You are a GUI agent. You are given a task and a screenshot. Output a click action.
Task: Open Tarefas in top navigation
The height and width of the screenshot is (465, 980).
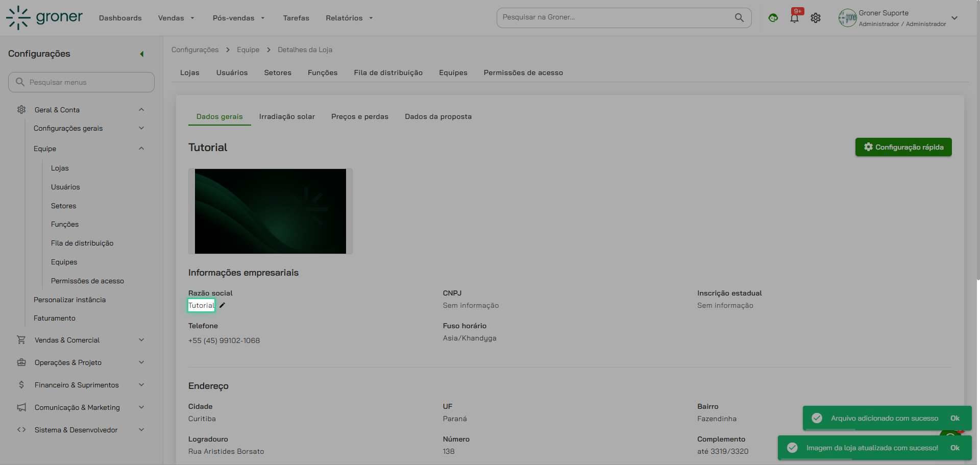[296, 18]
